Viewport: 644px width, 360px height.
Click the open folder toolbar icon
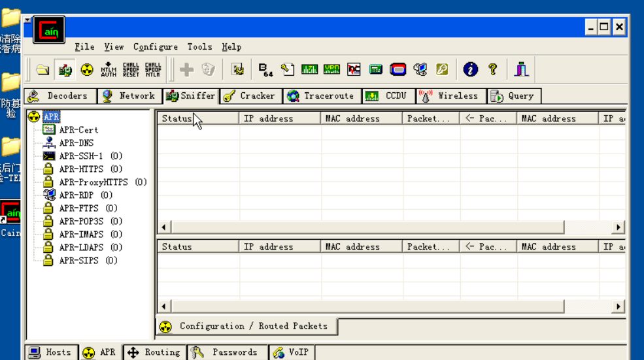(42, 70)
